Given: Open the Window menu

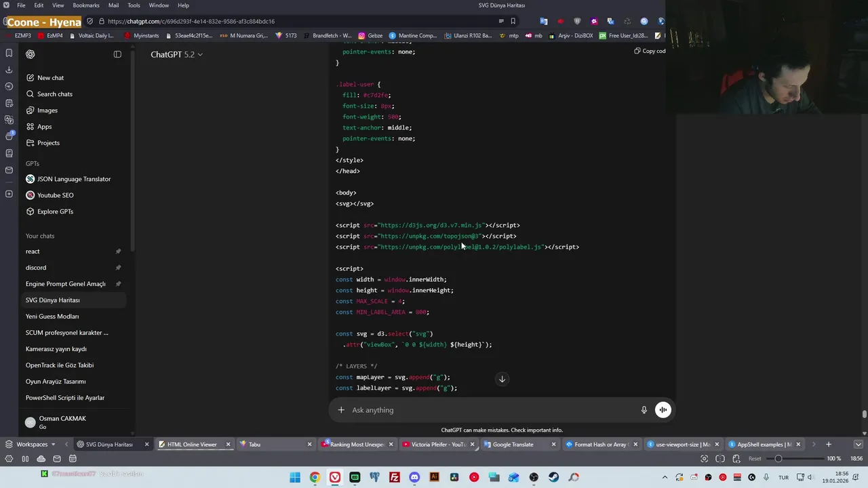Looking at the screenshot, I should [x=159, y=5].
